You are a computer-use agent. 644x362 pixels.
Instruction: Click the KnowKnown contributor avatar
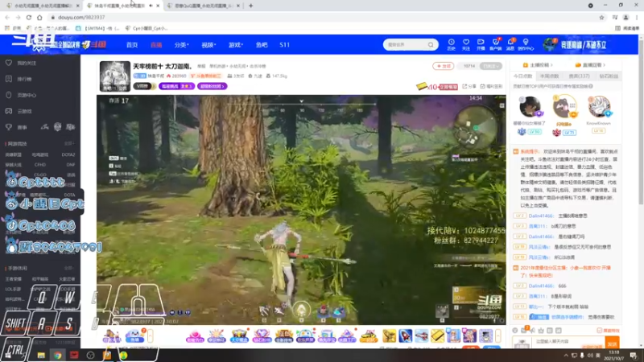599,106
